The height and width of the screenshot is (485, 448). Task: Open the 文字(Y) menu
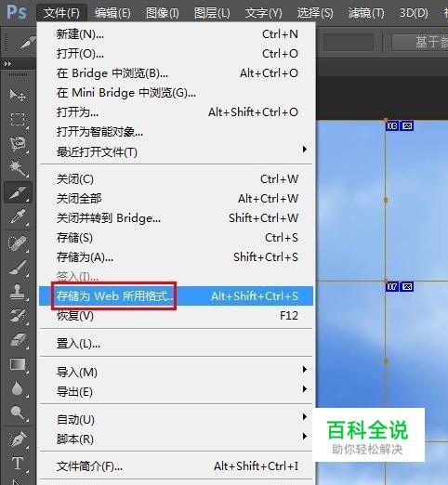[263, 13]
